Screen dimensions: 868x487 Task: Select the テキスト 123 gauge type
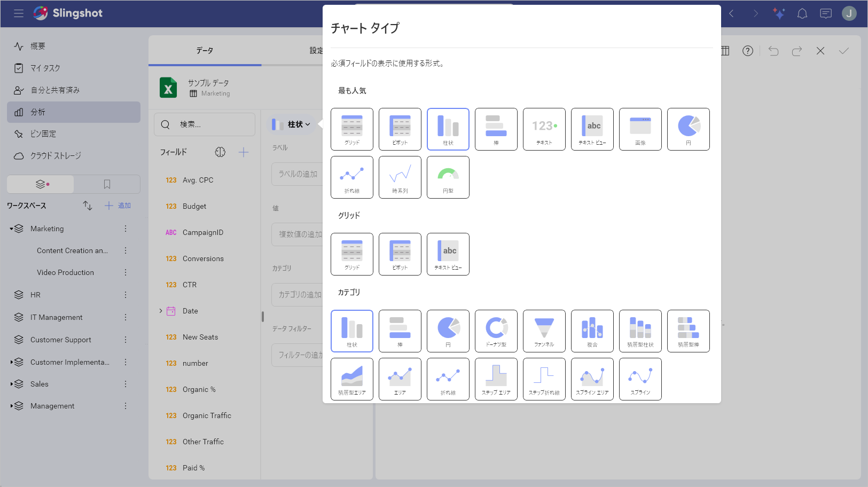[544, 129]
